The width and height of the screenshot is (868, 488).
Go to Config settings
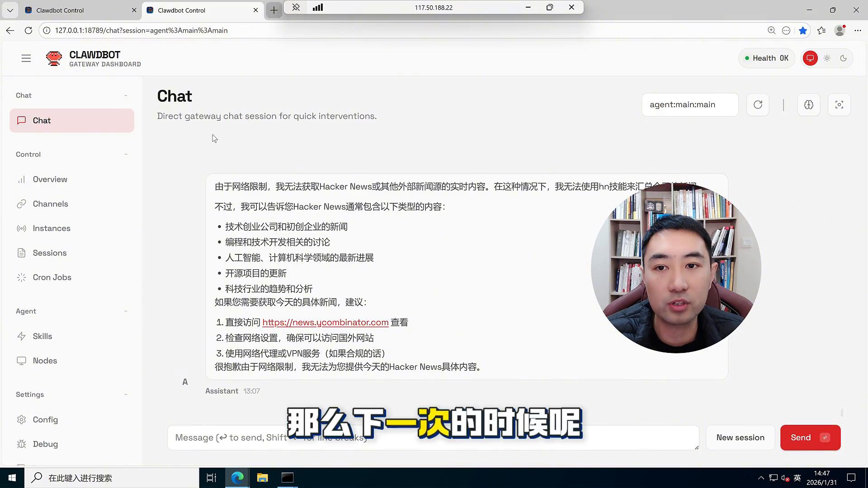pos(45,420)
